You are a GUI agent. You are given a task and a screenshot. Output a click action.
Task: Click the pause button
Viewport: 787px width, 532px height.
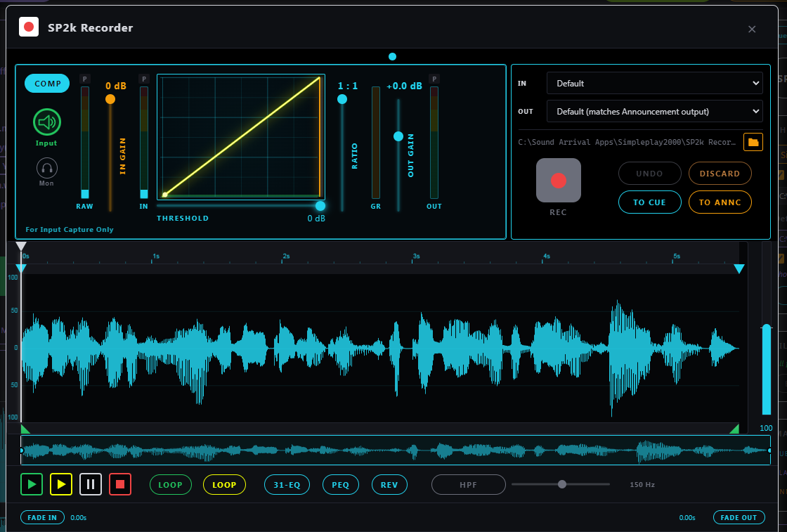91,484
